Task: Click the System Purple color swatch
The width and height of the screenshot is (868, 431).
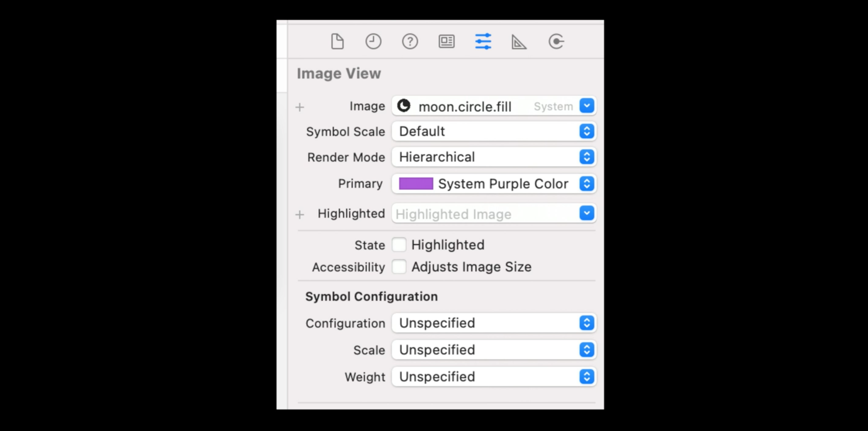Action: tap(416, 184)
